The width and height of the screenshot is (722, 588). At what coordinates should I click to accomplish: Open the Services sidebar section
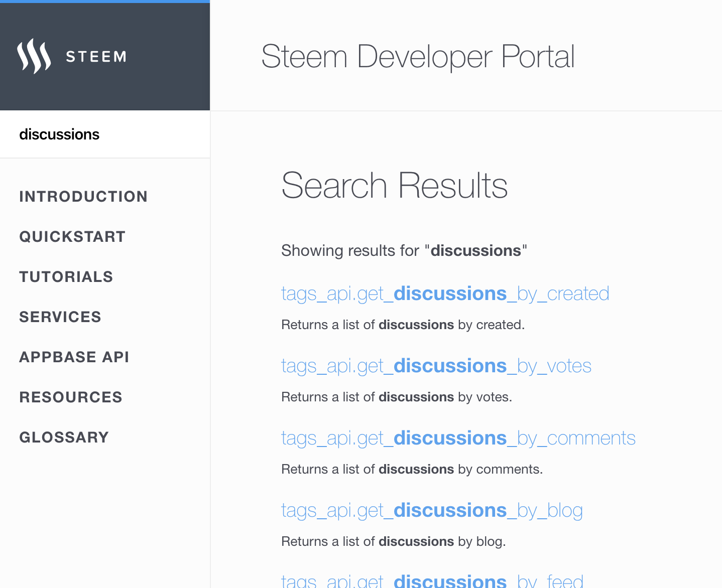pyautogui.click(x=60, y=317)
